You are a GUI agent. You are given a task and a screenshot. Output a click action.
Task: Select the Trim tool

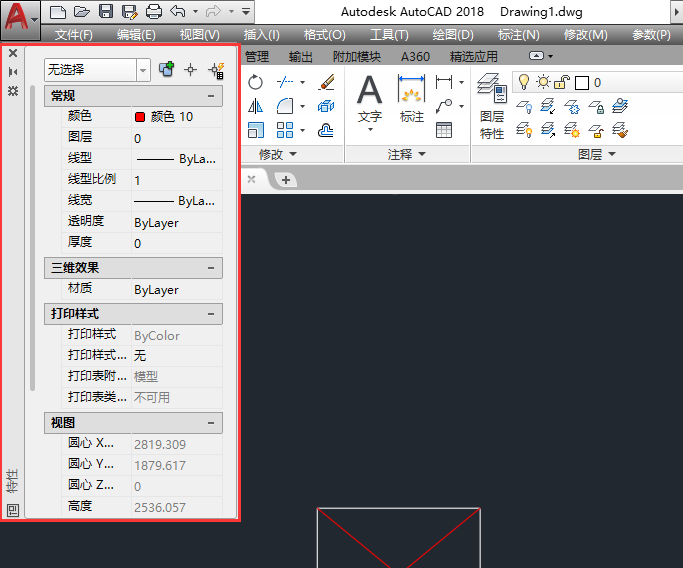[x=285, y=82]
